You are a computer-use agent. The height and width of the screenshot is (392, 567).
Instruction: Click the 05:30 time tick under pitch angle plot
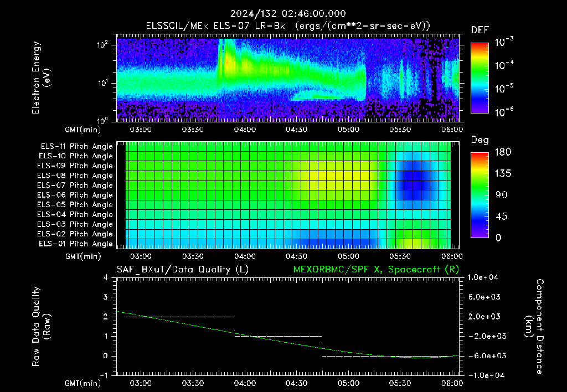click(x=400, y=256)
